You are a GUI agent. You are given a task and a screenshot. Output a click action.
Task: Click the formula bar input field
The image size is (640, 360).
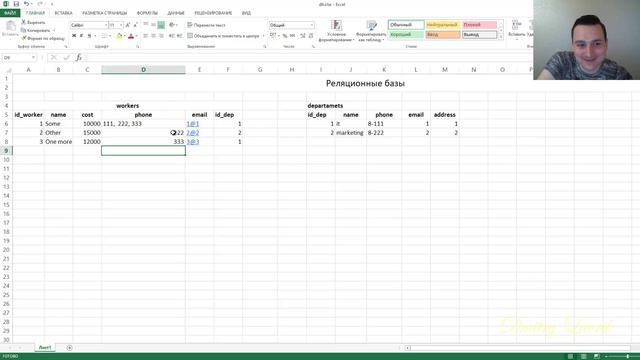pyautogui.click(x=308, y=58)
